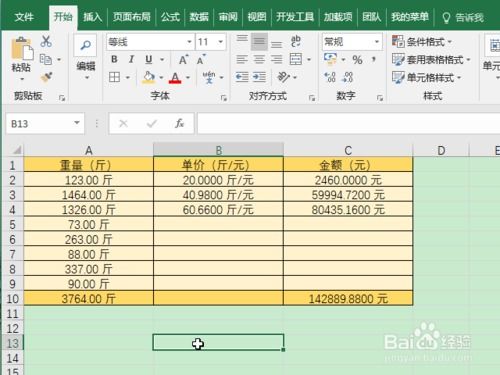The width and height of the screenshot is (500, 375).
Task: Open 单元格样式 cell styles
Action: (x=426, y=77)
